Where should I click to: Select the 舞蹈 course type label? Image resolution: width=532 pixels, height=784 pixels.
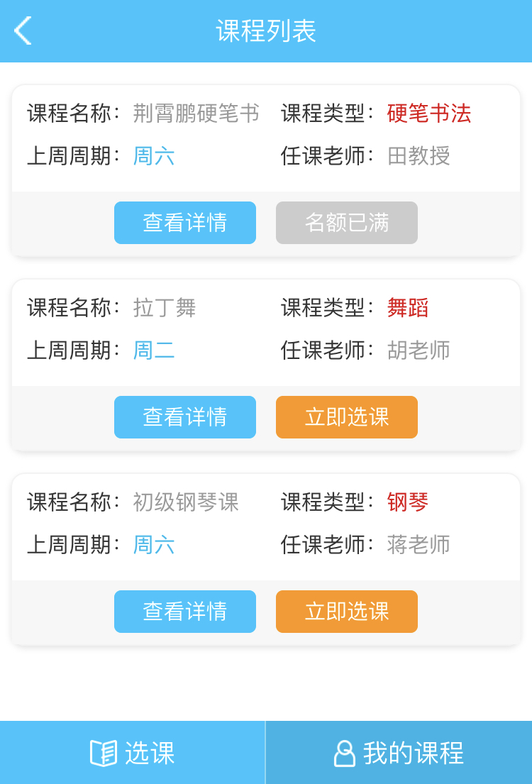[x=408, y=308]
